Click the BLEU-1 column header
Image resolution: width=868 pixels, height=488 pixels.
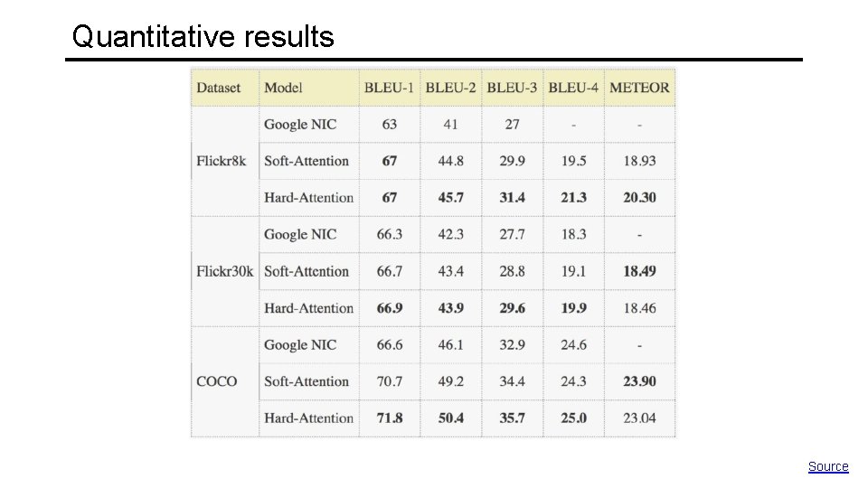389,88
